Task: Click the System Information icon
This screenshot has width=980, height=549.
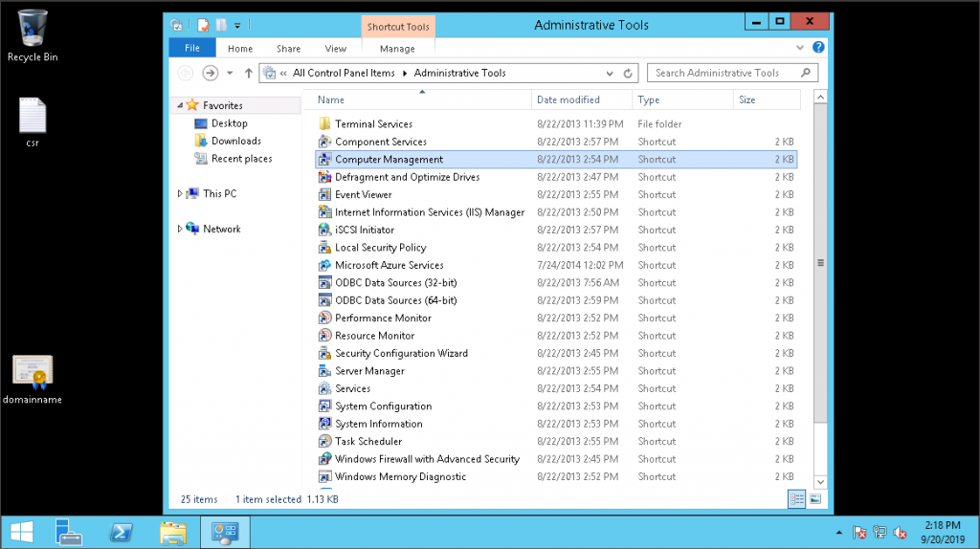Action: click(324, 424)
